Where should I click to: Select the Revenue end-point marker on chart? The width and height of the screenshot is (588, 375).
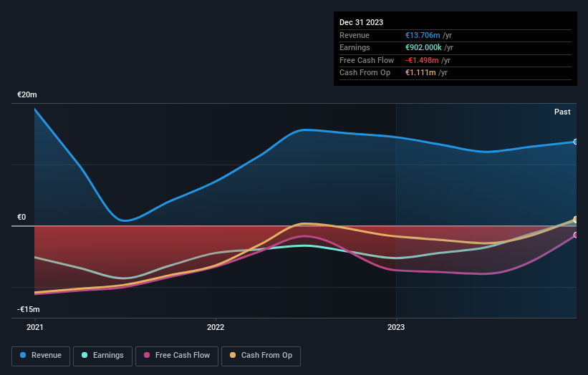(x=576, y=142)
